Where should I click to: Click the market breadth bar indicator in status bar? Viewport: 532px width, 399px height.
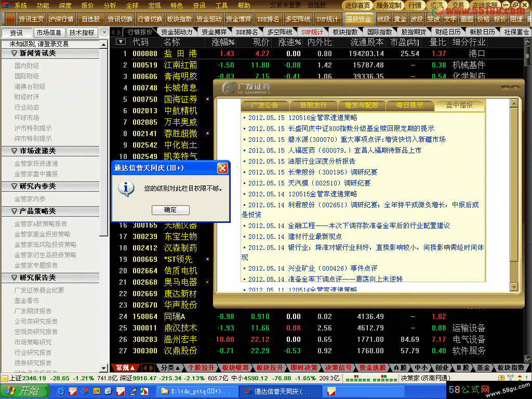point(371,378)
